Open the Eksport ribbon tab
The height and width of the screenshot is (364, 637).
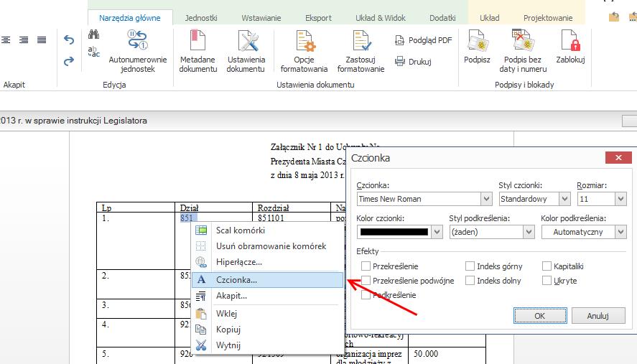pos(319,18)
